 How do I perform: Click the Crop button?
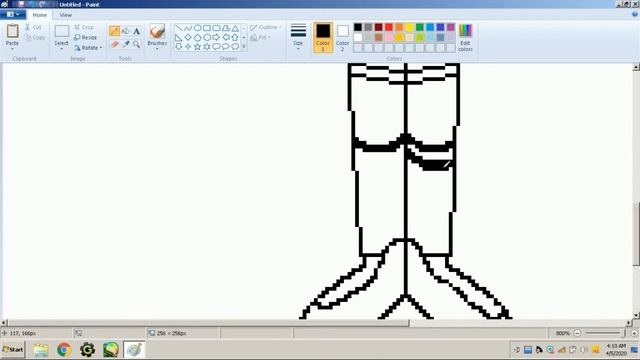[84, 27]
